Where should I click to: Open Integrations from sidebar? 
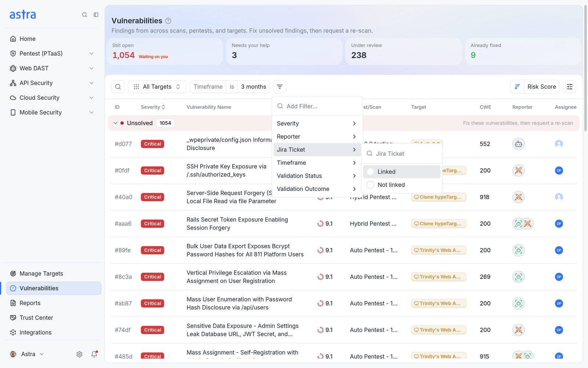point(54,332)
